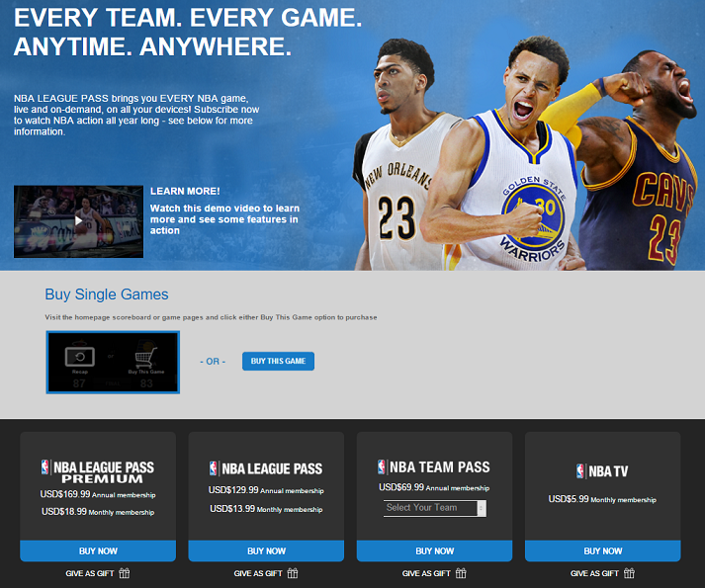
Task: Buy NBA Team Pass now
Action: [434, 550]
